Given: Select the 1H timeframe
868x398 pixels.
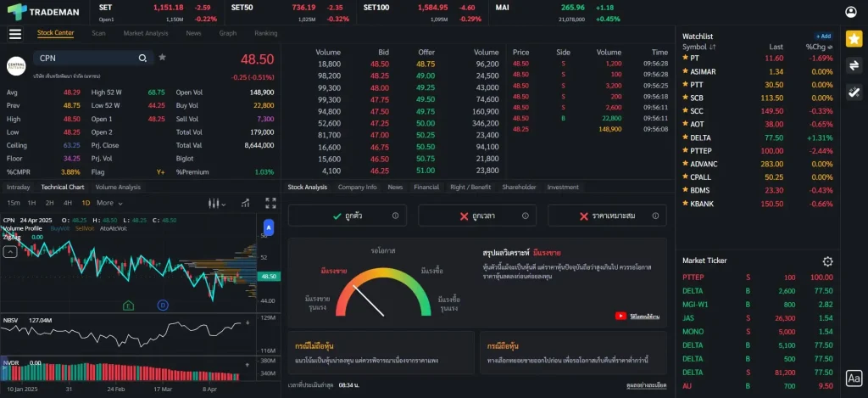Looking at the screenshot, I should pos(31,203).
